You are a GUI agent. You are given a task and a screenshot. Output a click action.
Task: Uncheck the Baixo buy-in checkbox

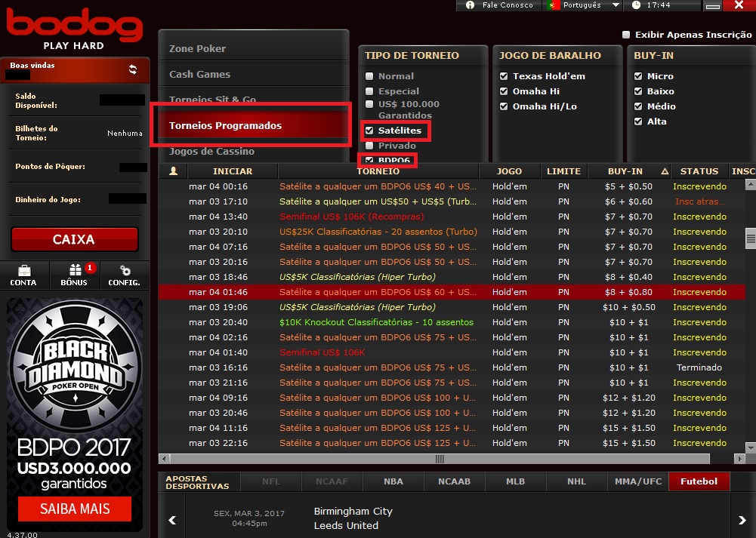click(638, 91)
